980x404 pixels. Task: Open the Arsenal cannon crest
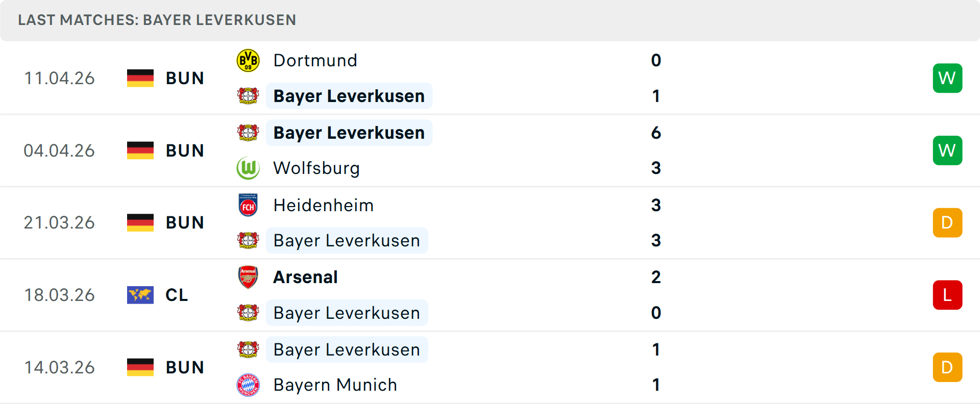tap(248, 277)
